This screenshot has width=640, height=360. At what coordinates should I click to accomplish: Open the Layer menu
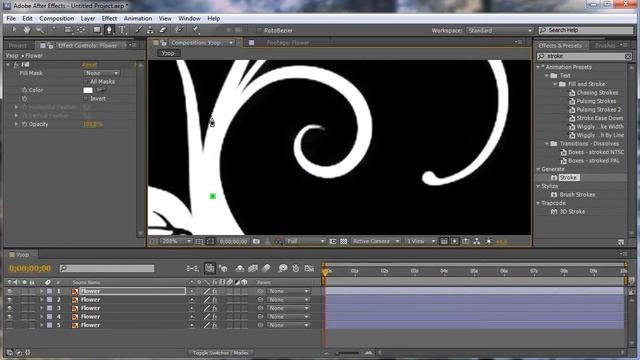(x=88, y=18)
